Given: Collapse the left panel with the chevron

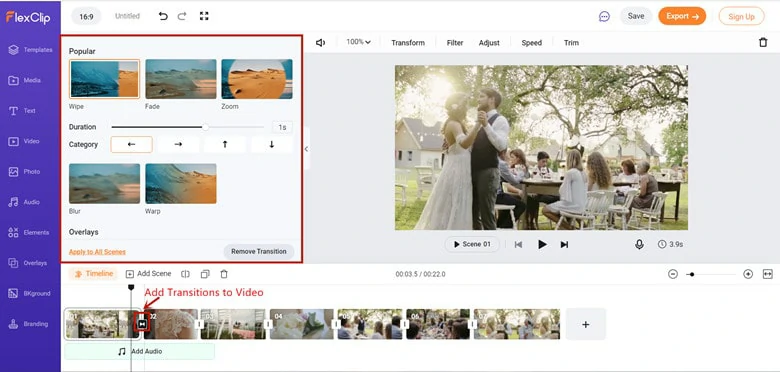Looking at the screenshot, I should (x=306, y=149).
